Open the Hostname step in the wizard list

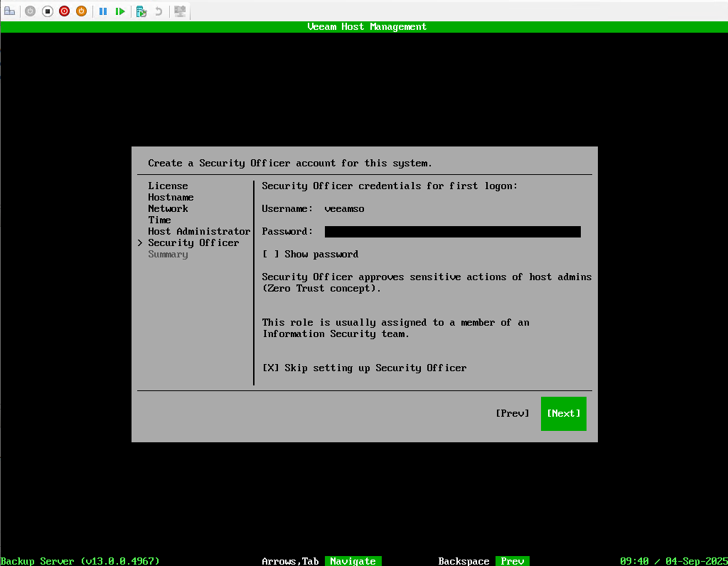171,197
